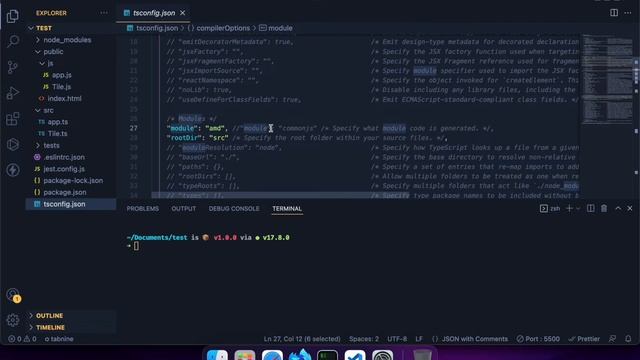Open the Extensions view
This screenshot has width=640, height=360.
[x=13, y=119]
